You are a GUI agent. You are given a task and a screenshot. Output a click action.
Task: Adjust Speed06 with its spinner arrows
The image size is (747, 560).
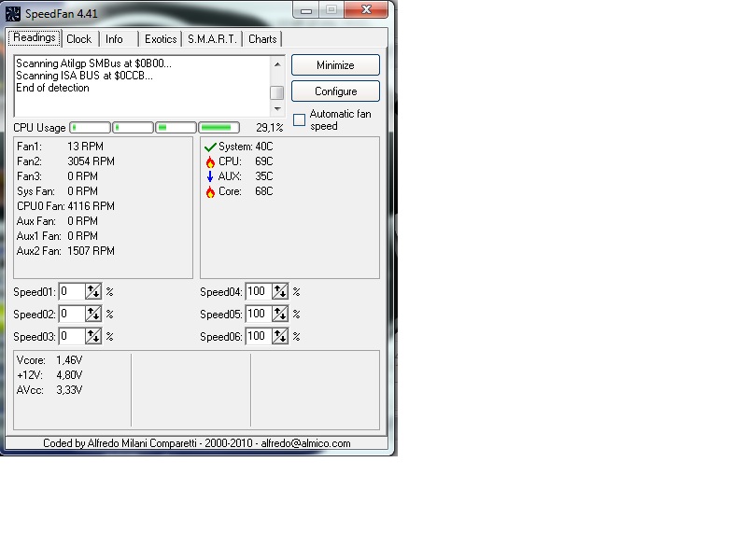coord(280,336)
